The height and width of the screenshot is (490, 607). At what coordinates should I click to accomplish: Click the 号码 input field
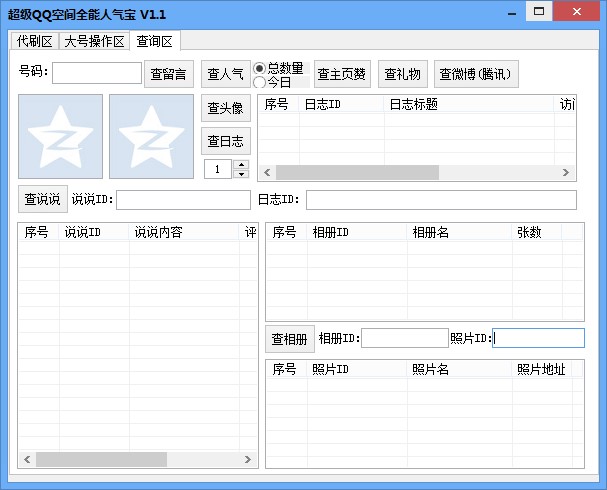tap(97, 73)
